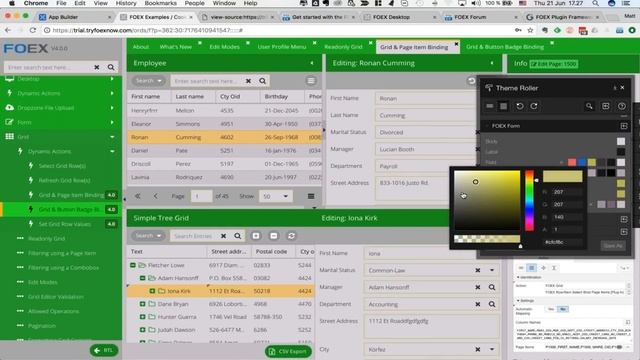Click the sidebar search magnifier icon
This screenshot has height=360, width=640.
(x=111, y=67)
